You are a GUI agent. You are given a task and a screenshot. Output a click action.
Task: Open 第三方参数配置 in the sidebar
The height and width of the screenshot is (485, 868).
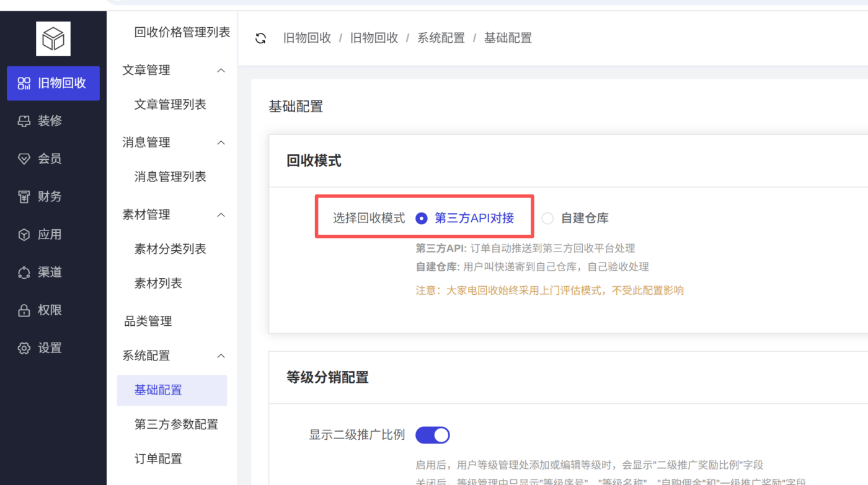coord(175,424)
